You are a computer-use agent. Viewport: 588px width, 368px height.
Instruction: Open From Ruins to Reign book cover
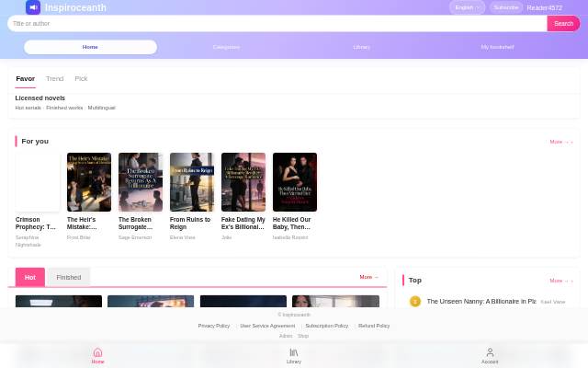tap(192, 182)
